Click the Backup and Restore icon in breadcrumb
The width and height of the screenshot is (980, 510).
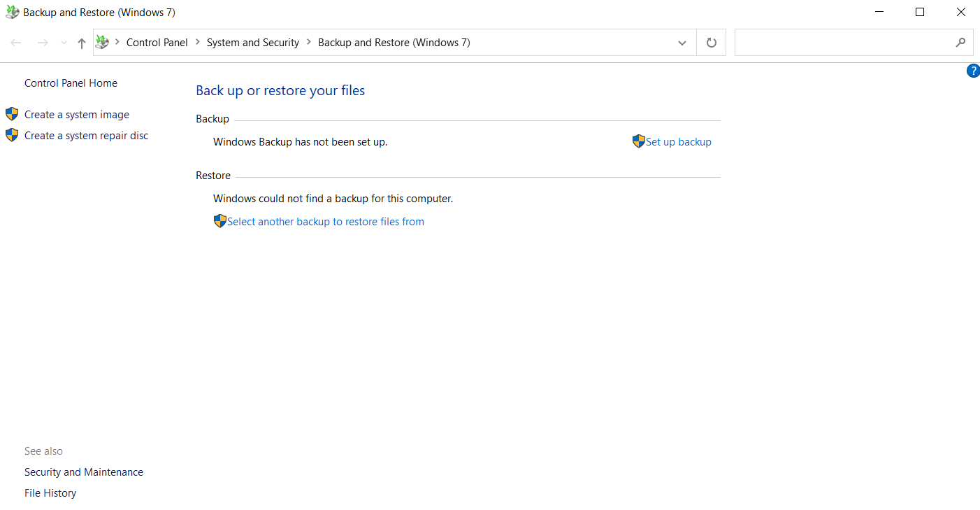click(x=102, y=42)
